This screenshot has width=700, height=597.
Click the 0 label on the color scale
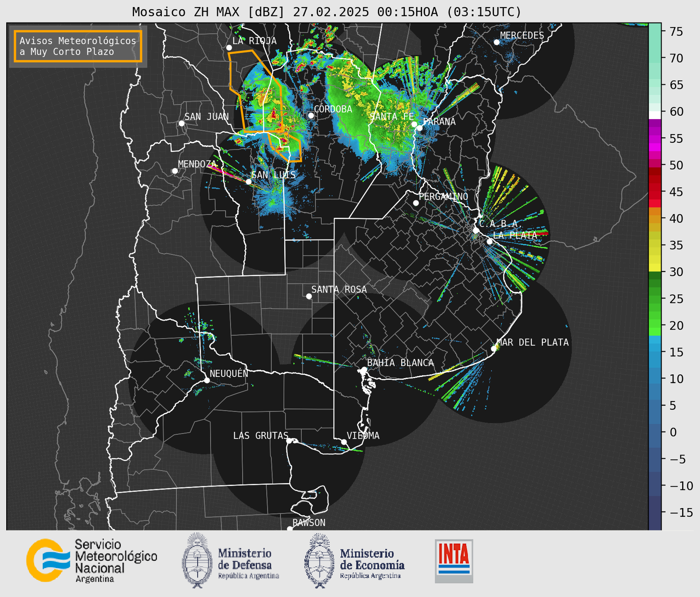(x=673, y=432)
